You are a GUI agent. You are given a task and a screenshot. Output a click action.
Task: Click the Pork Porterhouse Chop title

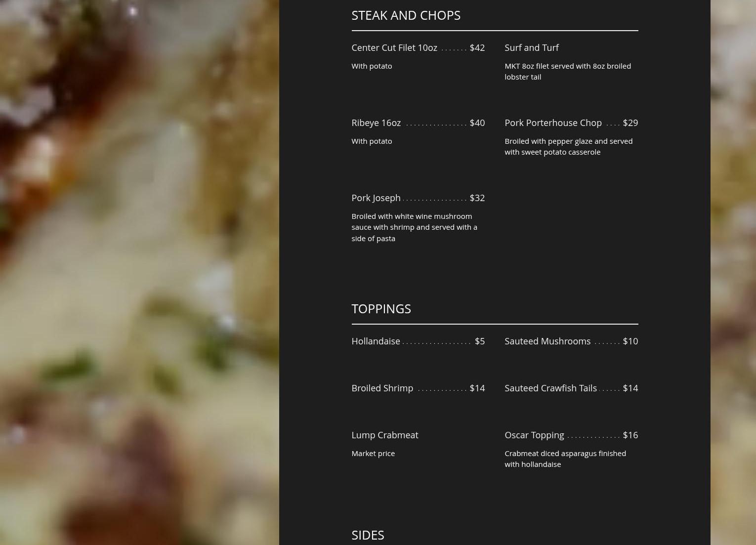pyautogui.click(x=553, y=123)
